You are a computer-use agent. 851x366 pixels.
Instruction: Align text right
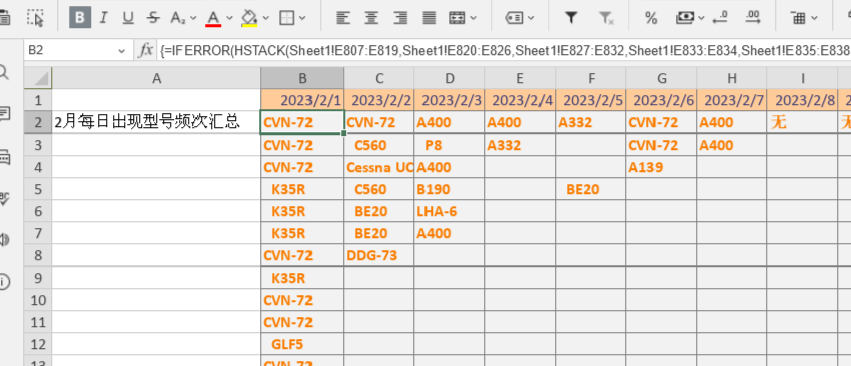(401, 18)
